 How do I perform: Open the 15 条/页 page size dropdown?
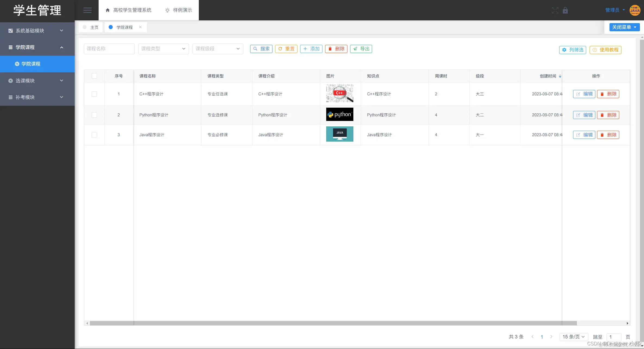(573, 337)
